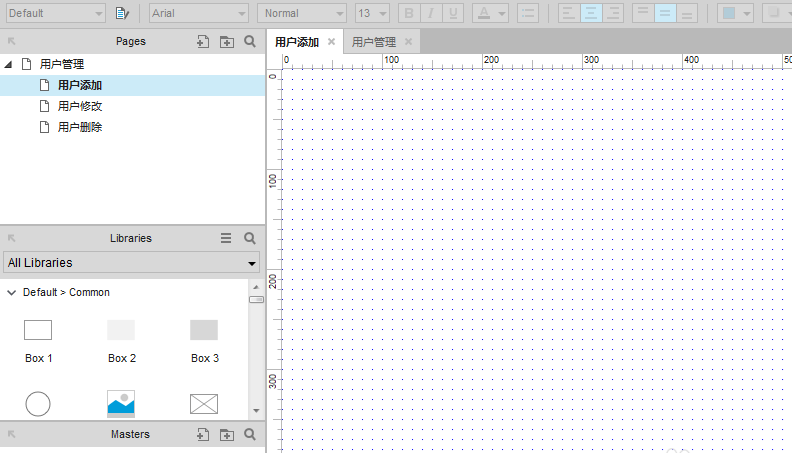792x453 pixels.
Task: Open the fill color dropdown arrow
Action: click(747, 14)
